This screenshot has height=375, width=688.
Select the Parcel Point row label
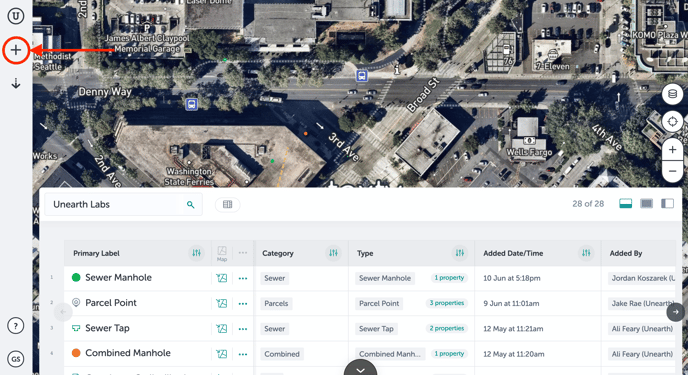111,303
